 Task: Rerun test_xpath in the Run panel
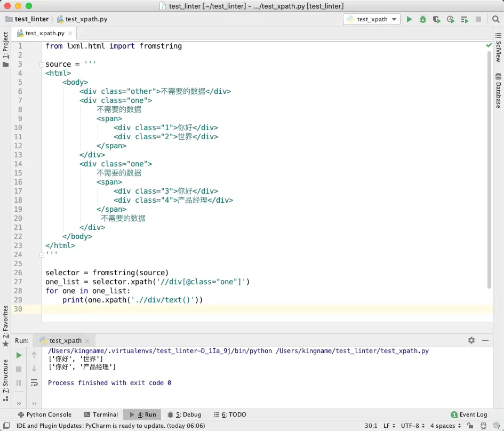tap(19, 355)
